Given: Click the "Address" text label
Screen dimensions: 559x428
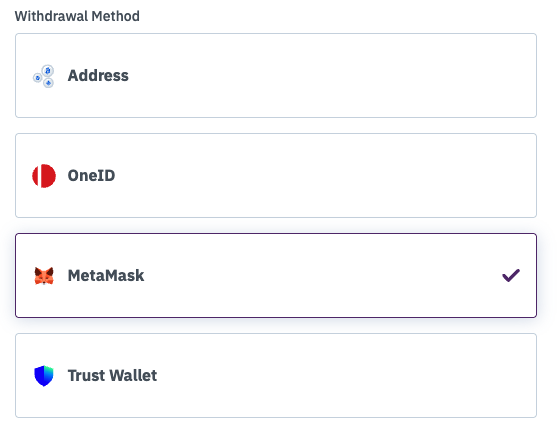Looking at the screenshot, I should [x=98, y=76].
